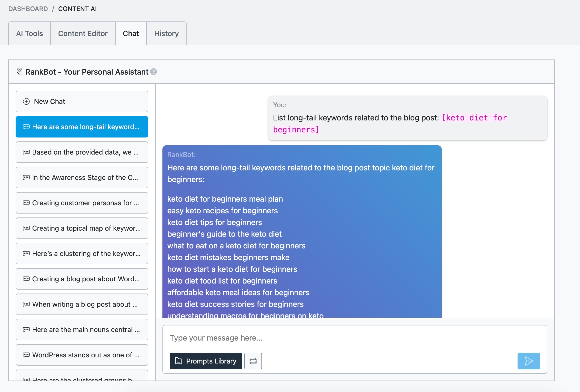Click the chat icon for 'WordPress stands out'
The width and height of the screenshot is (580, 392).
pos(26,355)
